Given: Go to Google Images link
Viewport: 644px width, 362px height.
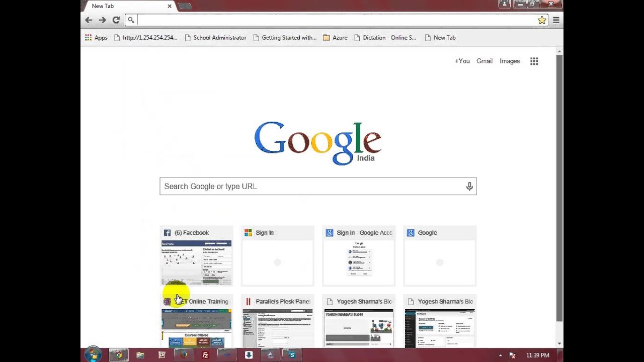Looking at the screenshot, I should pos(510,61).
